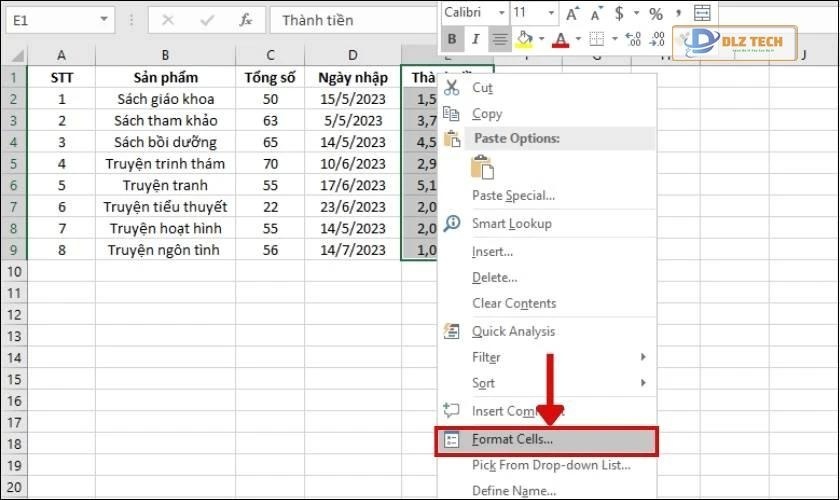The image size is (840, 500).
Task: Click the Enter checkmark in formula bar
Action: [x=207, y=20]
